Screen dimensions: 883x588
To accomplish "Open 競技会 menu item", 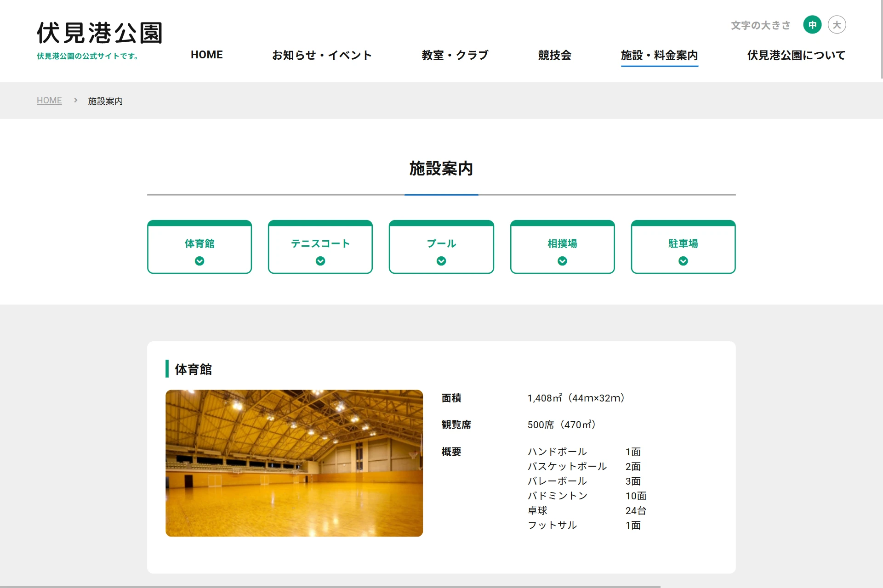I will pyautogui.click(x=554, y=55).
